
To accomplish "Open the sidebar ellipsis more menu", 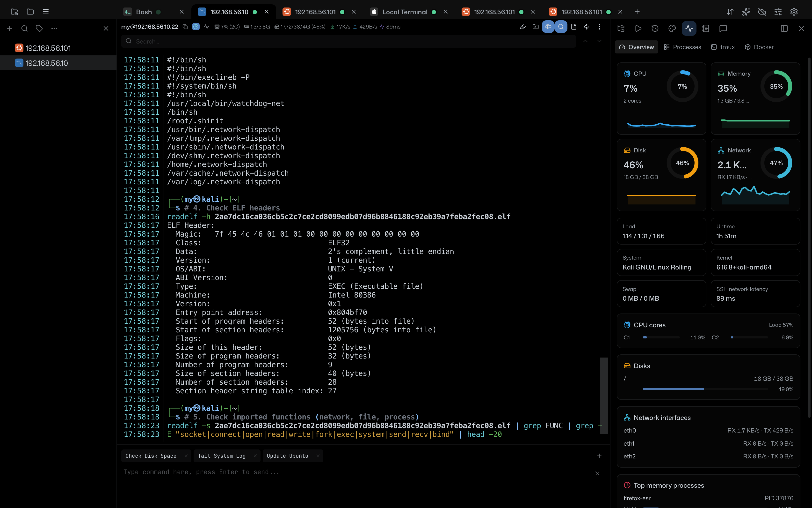I will click(x=54, y=29).
